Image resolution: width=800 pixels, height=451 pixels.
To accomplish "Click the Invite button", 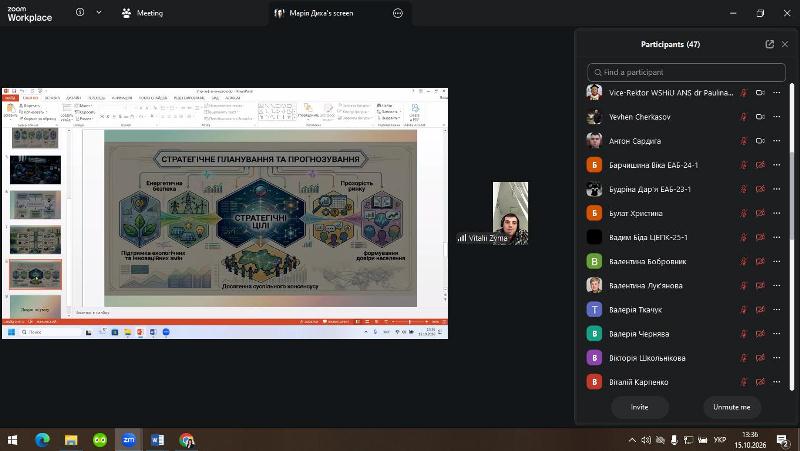I will [639, 407].
